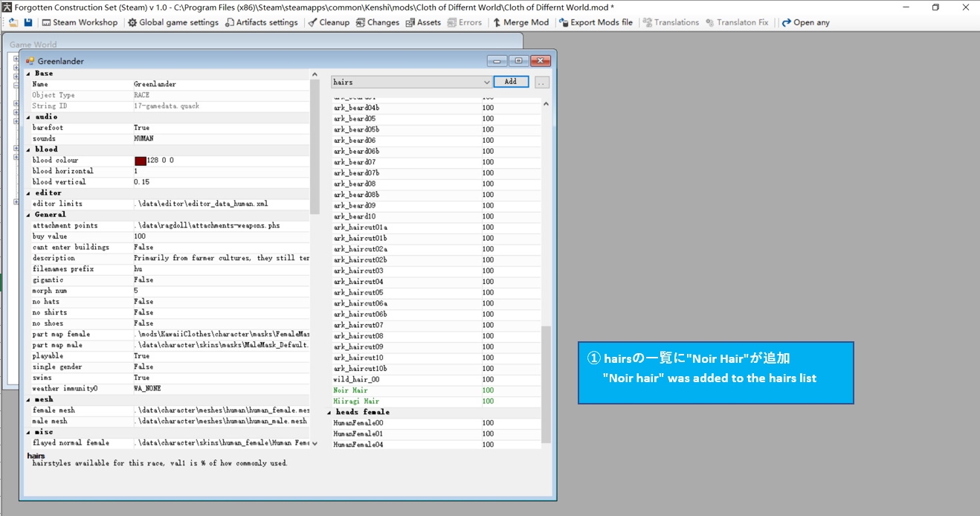Screen dimensions: 980x516
Task: Click Merge Mod in toolbar
Action: point(520,22)
